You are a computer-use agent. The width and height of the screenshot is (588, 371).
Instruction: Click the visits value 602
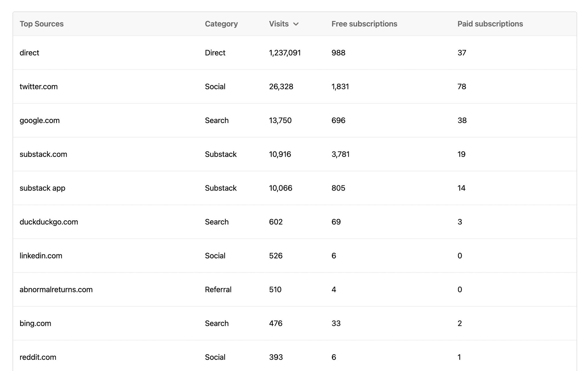(276, 222)
